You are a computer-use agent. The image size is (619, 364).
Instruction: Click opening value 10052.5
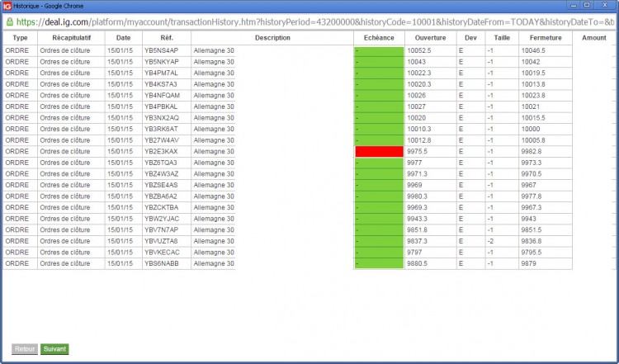click(418, 51)
